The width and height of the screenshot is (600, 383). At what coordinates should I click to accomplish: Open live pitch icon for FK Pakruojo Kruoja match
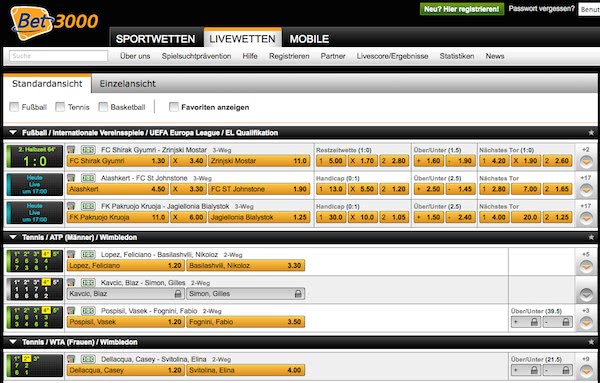pyautogui.click(x=88, y=206)
